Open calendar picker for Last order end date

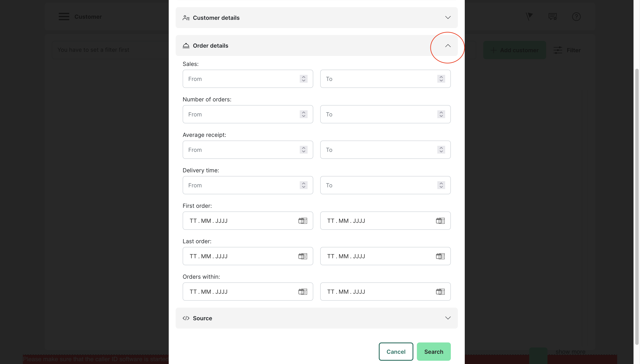(440, 256)
